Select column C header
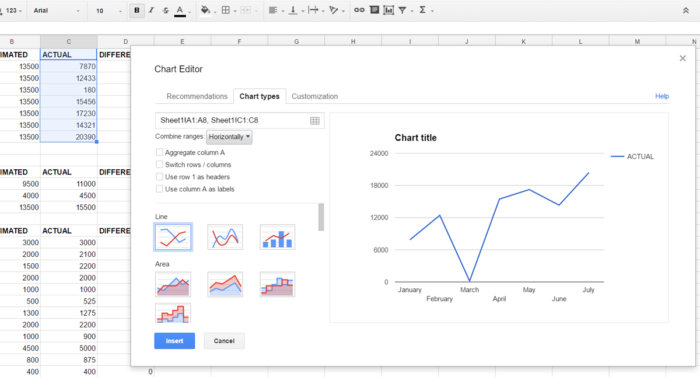700x377 pixels. 69,42
